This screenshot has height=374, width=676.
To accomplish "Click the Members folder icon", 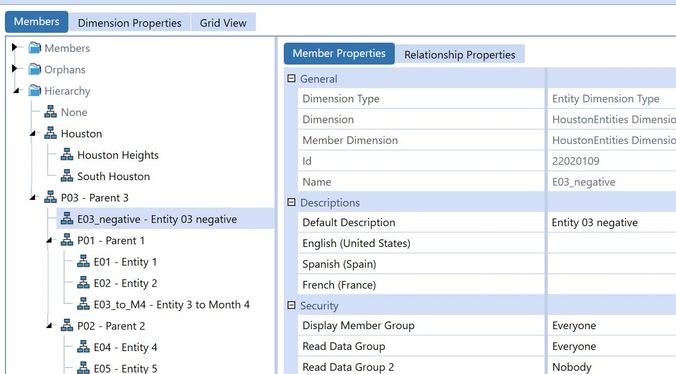I will pos(34,47).
